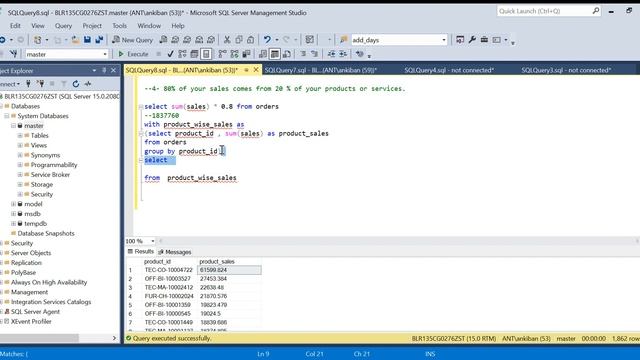Viewport: 640px width, 360px height.
Task: Select the SQL Server Agent node
Action: (35, 312)
